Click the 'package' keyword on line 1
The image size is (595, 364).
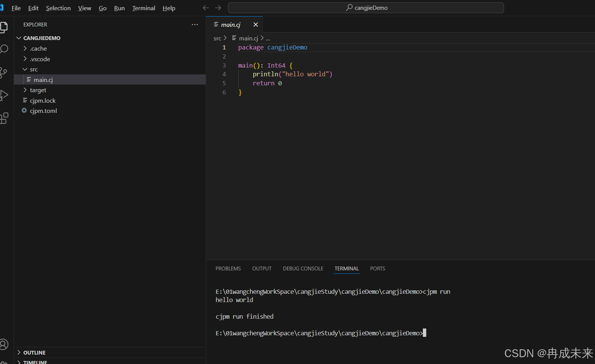[x=251, y=47]
